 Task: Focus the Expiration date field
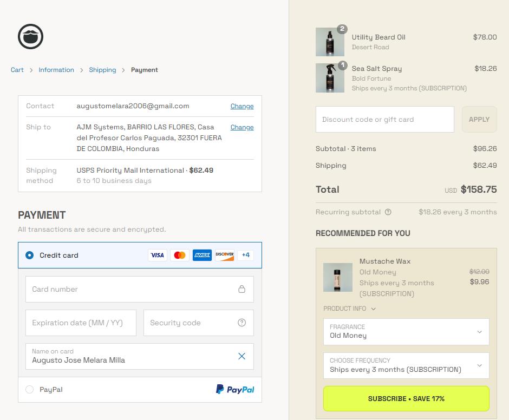click(81, 323)
